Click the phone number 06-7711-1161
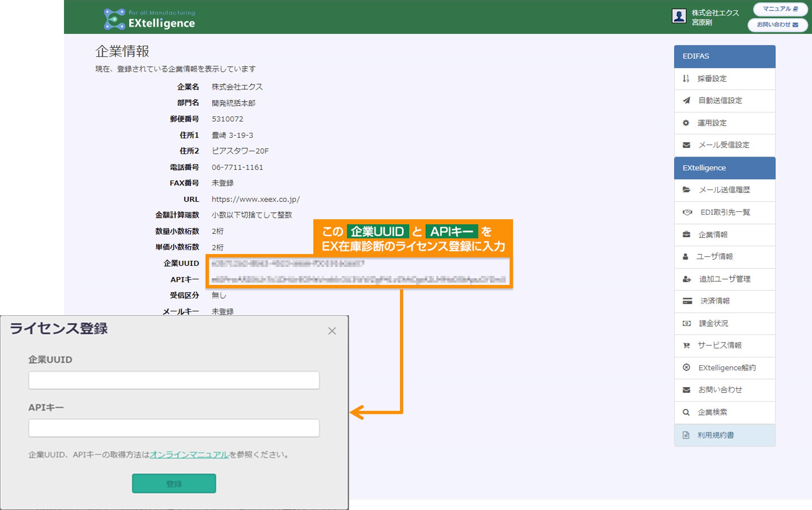812x510 pixels. pyautogui.click(x=237, y=167)
